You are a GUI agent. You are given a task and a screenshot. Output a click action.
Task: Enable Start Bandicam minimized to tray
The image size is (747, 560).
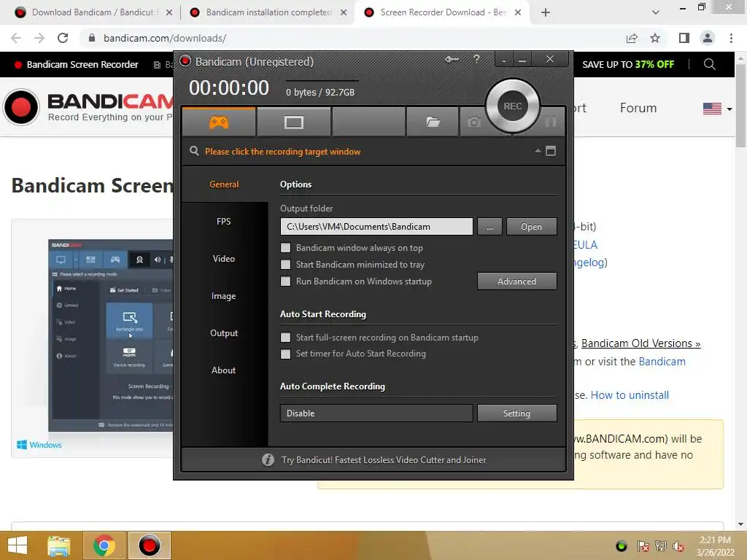285,264
